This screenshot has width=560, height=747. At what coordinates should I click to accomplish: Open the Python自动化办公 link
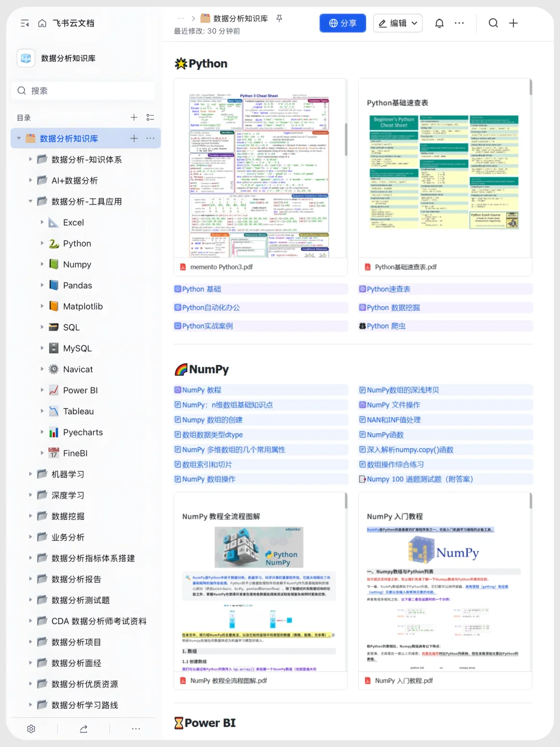pyautogui.click(x=211, y=308)
